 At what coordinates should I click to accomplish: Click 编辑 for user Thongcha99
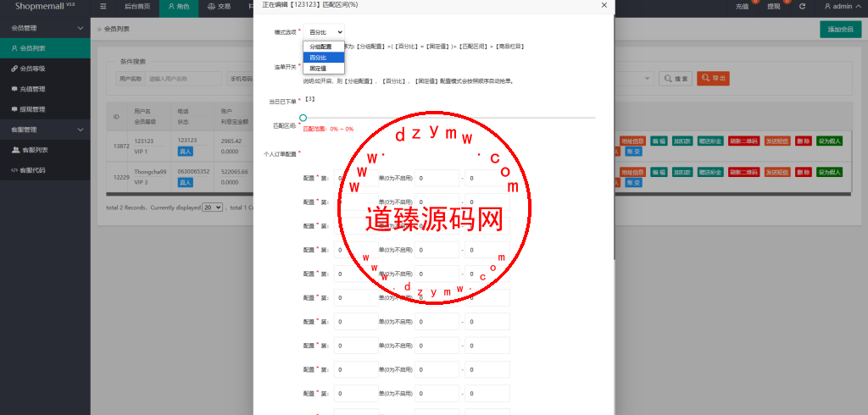pos(659,172)
